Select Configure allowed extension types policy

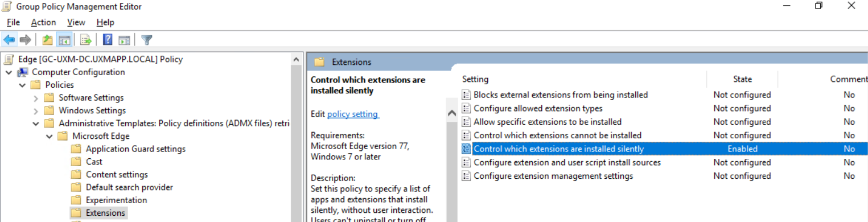coord(538,108)
